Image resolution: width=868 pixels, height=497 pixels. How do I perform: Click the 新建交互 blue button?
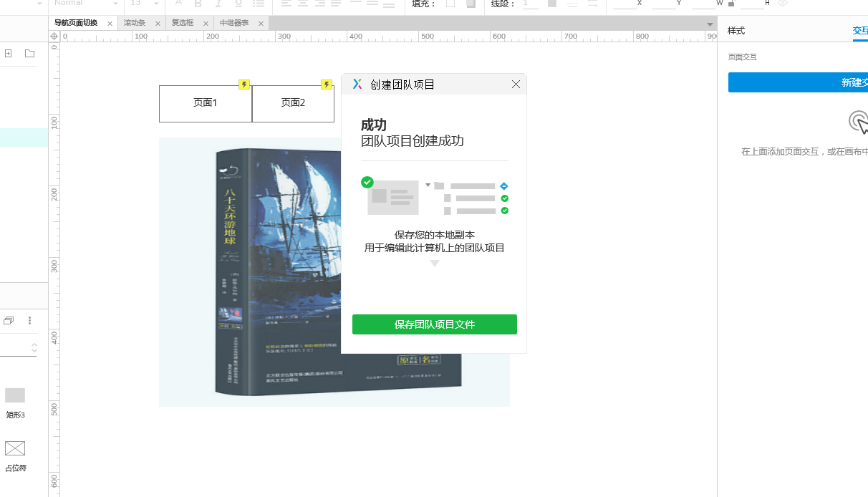(798, 82)
